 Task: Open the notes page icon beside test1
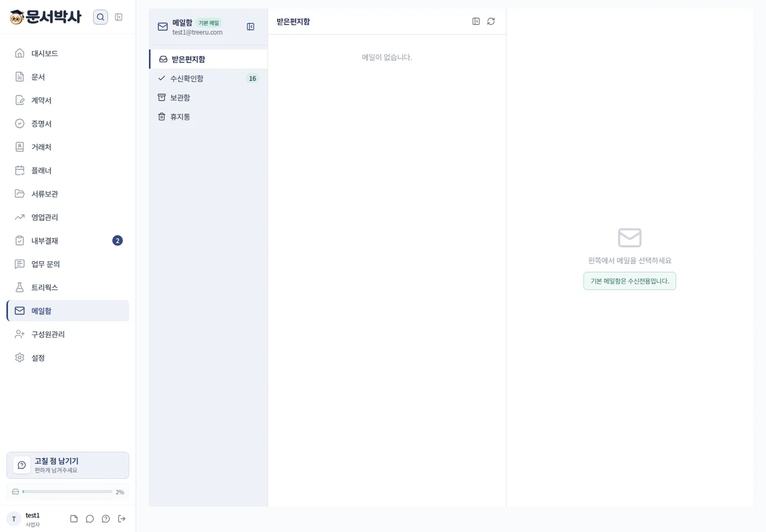pos(74,519)
